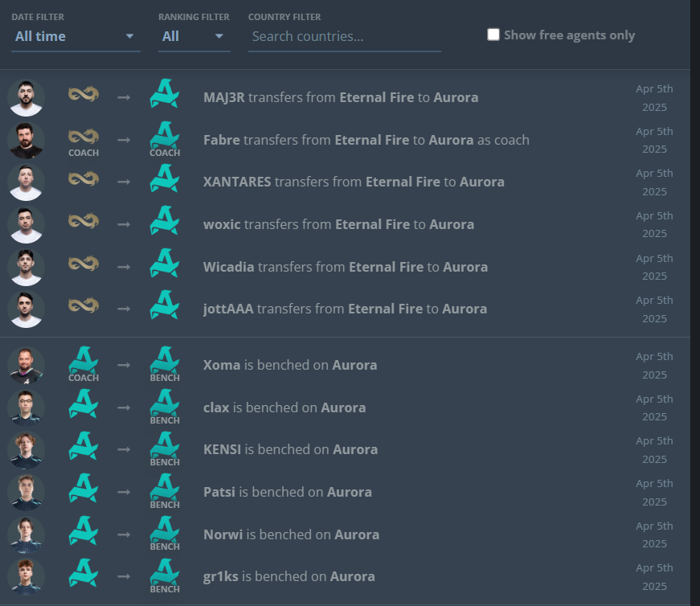Click Patsi's player avatar
Screen dimensions: 700x606
tap(26, 492)
